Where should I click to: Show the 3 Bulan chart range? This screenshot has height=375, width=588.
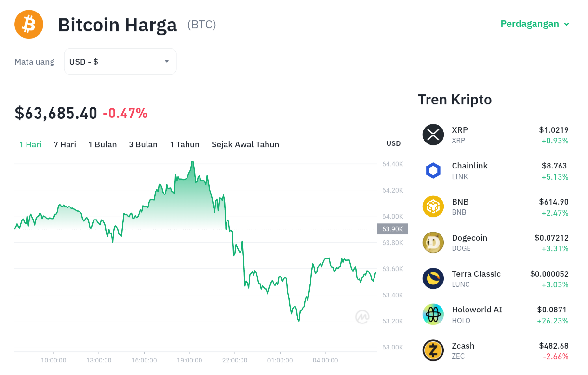(x=143, y=144)
